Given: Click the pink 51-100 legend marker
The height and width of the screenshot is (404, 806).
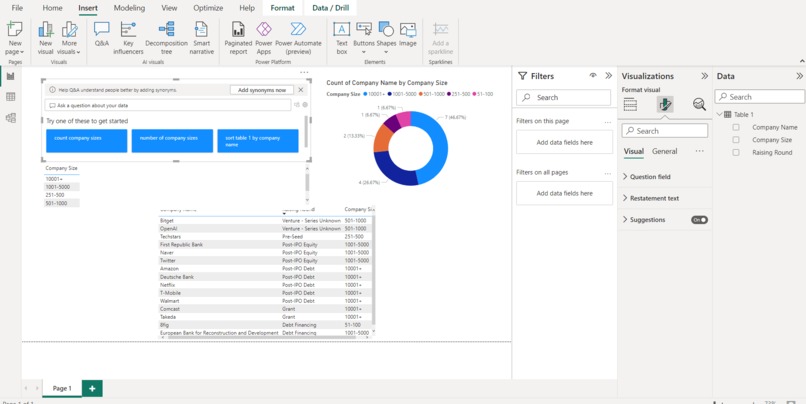Looking at the screenshot, I should (x=474, y=94).
